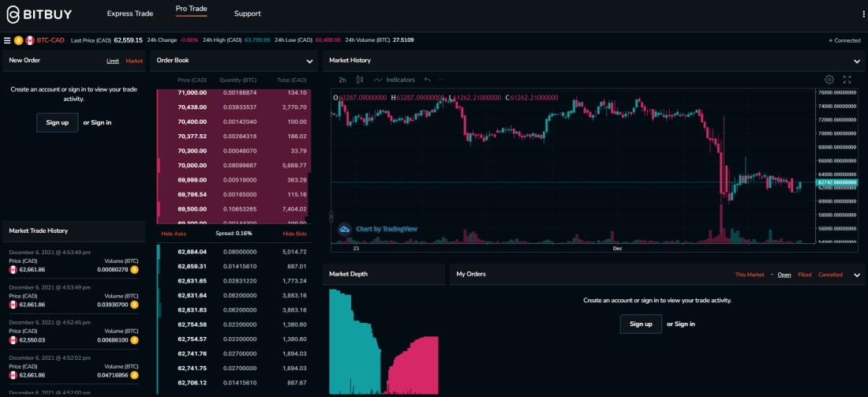Viewport: 868px width, 397px height.
Task: Show Open orders in My Orders
Action: click(784, 275)
